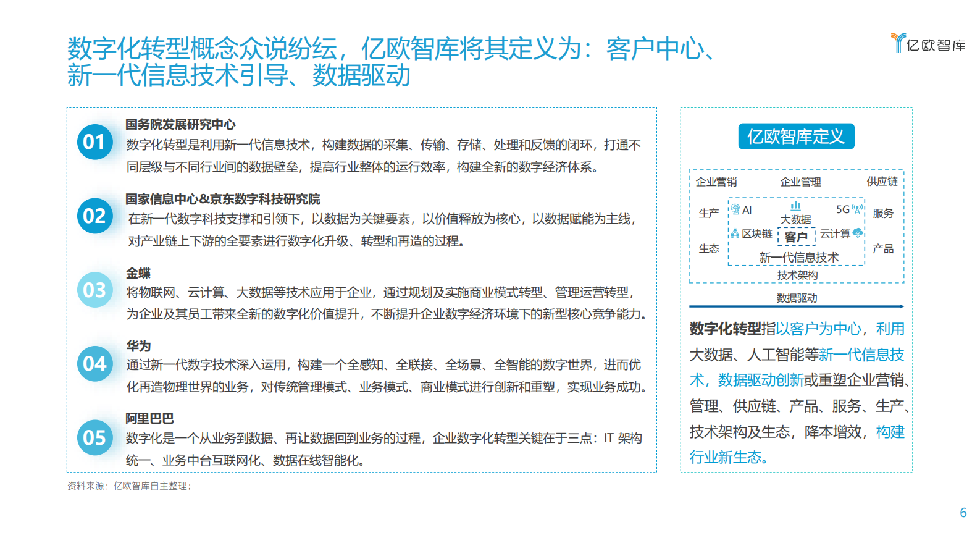This screenshot has width=980, height=551.
Task: Click the 04 numbered circle
Action: pyautogui.click(x=94, y=364)
